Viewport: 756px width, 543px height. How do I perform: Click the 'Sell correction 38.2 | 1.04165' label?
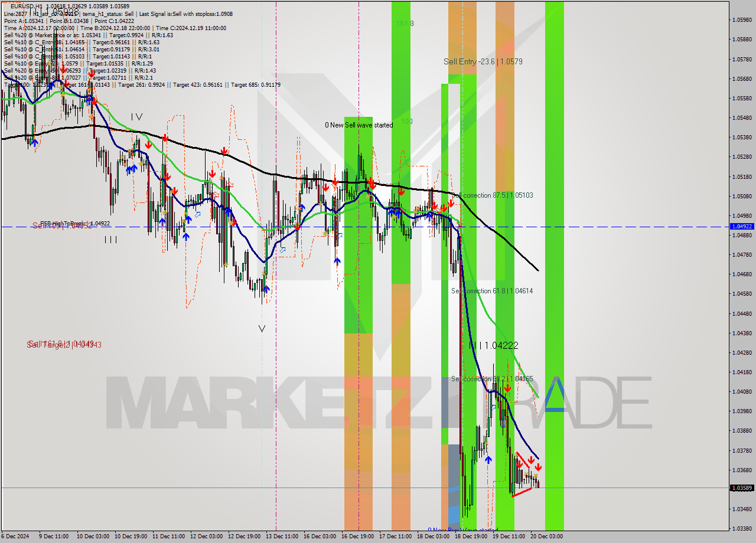point(492,379)
